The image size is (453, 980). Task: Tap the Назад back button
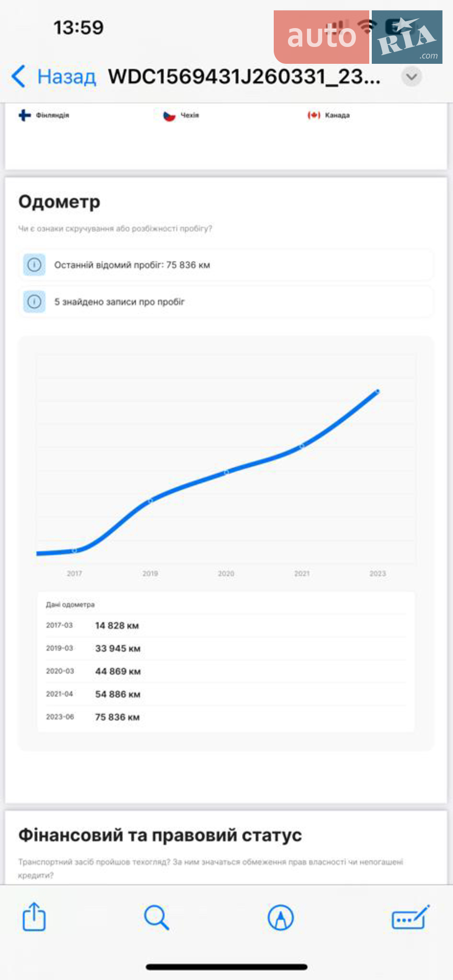point(53,77)
